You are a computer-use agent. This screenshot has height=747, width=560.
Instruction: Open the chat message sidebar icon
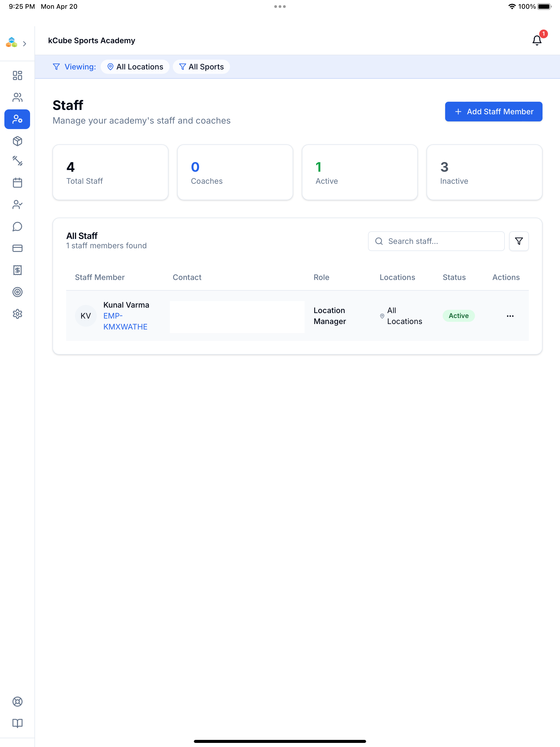(x=17, y=226)
